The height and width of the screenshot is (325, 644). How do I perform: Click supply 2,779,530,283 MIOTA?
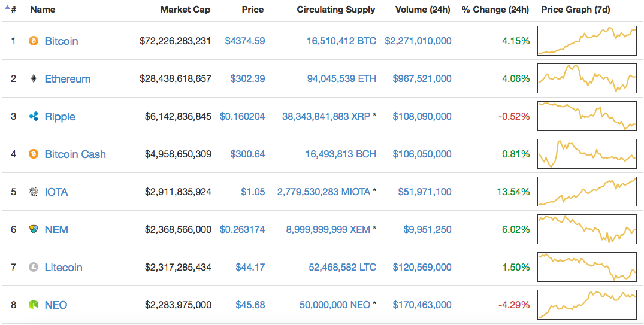(323, 192)
